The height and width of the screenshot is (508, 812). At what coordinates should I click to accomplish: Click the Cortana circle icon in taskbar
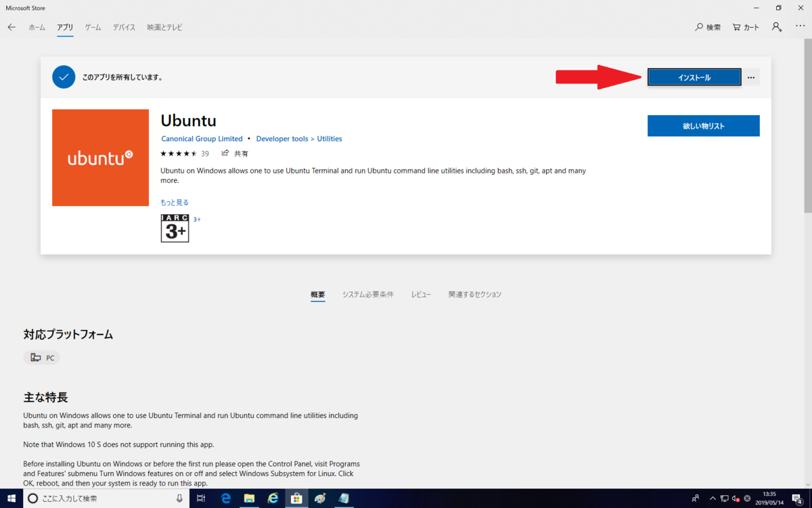(32, 498)
